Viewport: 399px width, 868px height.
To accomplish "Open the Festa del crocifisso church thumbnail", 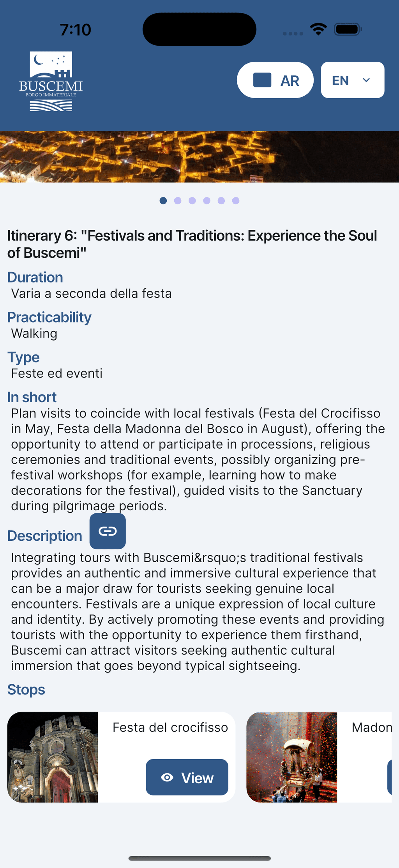I will [x=53, y=757].
